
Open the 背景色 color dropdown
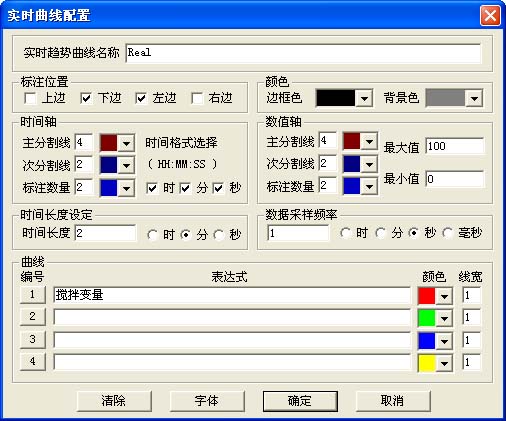[x=474, y=98]
